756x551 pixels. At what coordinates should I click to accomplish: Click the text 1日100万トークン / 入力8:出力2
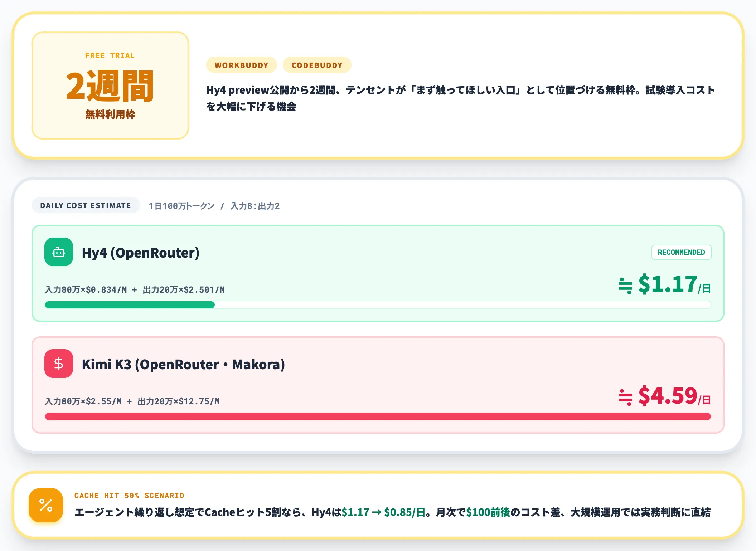pyautogui.click(x=214, y=206)
